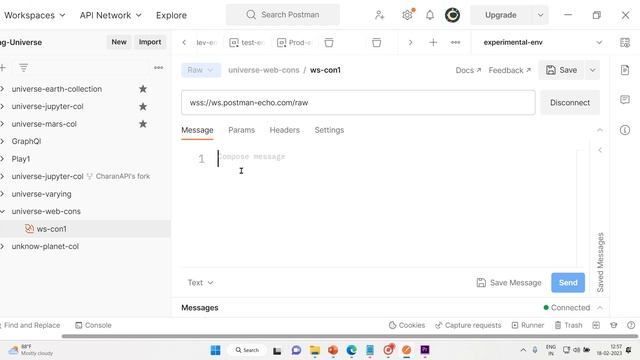Image resolution: width=640 pixels, height=360 pixels.
Task: Open the API Network dropdown
Action: pyautogui.click(x=110, y=15)
